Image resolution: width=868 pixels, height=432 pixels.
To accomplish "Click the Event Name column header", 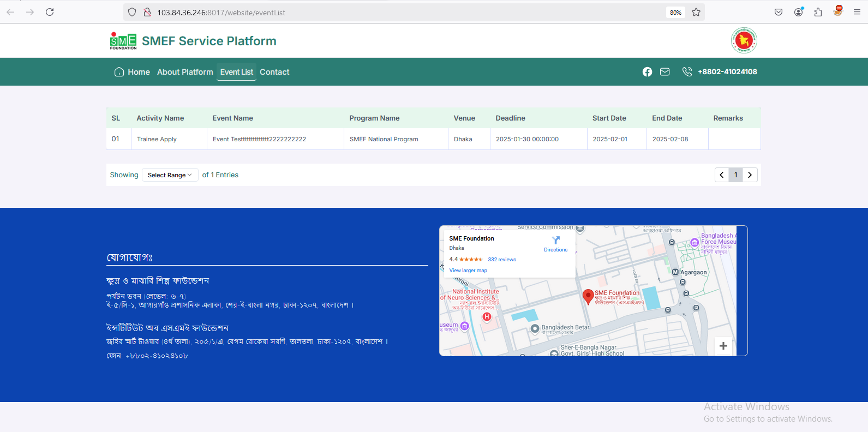I will point(232,118).
